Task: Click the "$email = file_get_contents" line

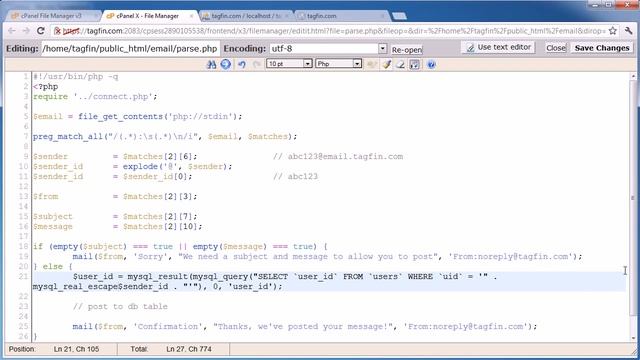Action: coord(138,117)
